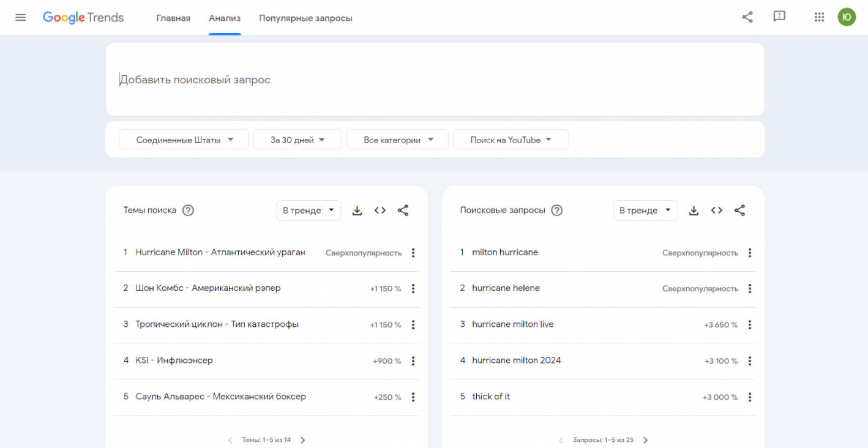Open the user account avatar
The height and width of the screenshot is (448, 868).
coord(847,17)
